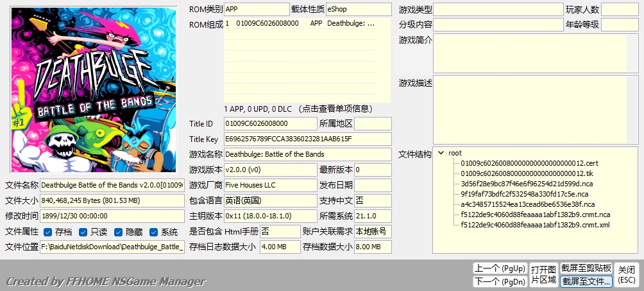Click the 文件位置 field with BaiduNetdiskDownload path
This screenshot has height=291, width=644.
(x=112, y=247)
